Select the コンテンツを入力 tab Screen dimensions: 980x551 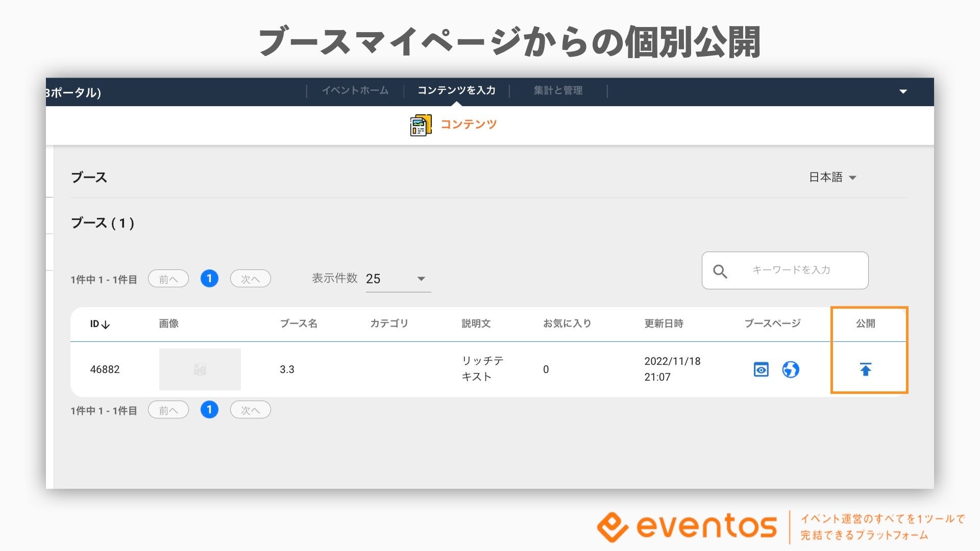point(456,91)
